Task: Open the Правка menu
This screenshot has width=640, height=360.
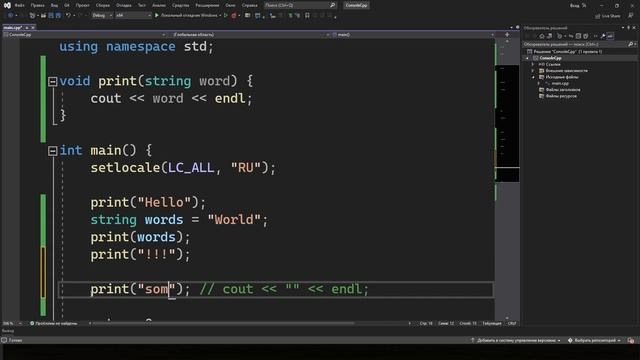Action: 37,5
